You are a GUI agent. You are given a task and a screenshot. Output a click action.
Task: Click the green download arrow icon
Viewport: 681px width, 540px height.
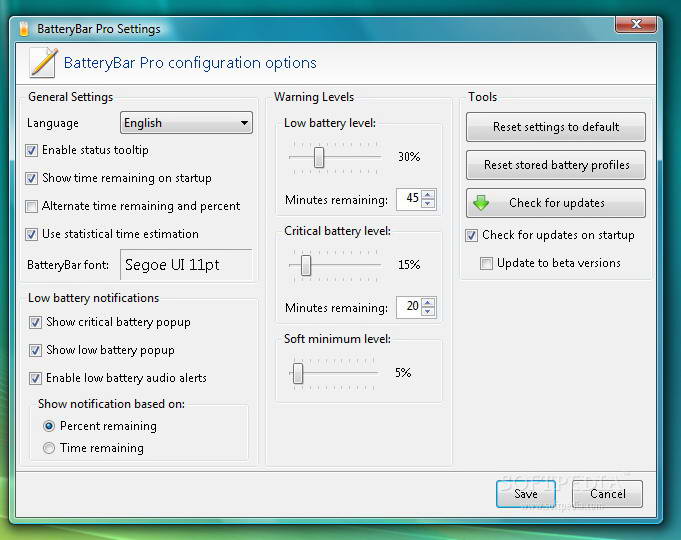pos(481,203)
